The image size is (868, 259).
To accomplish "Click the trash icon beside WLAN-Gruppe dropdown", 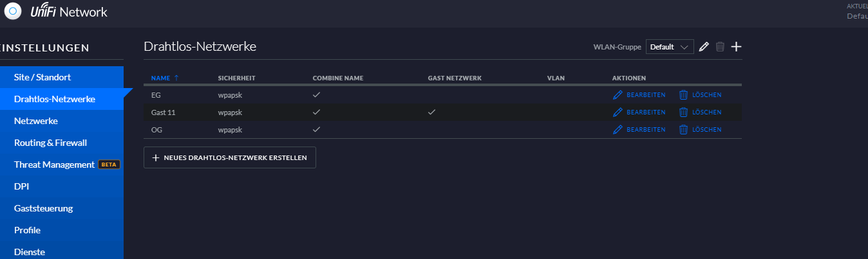I will point(720,47).
